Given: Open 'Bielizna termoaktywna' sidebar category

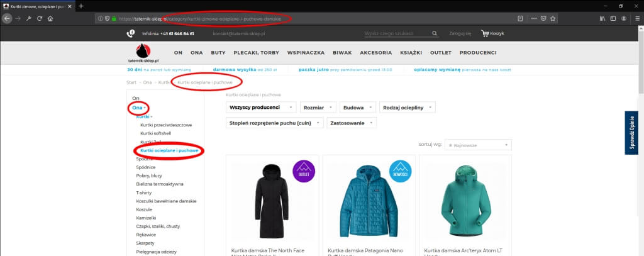Looking at the screenshot, I should pos(160,184).
